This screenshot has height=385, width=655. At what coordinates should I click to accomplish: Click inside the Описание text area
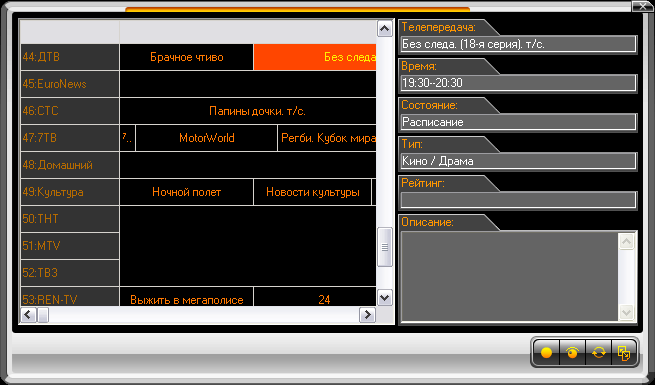pos(510,276)
